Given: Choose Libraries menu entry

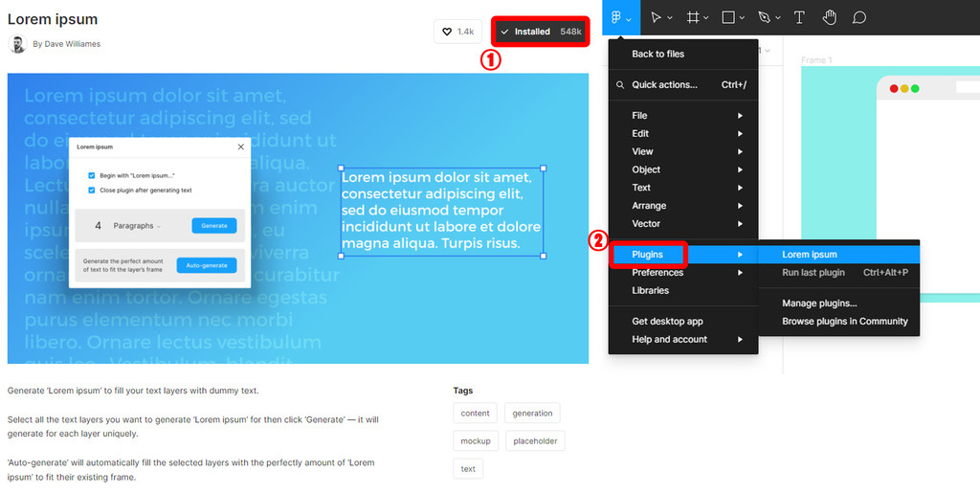Looking at the screenshot, I should pos(683,290).
